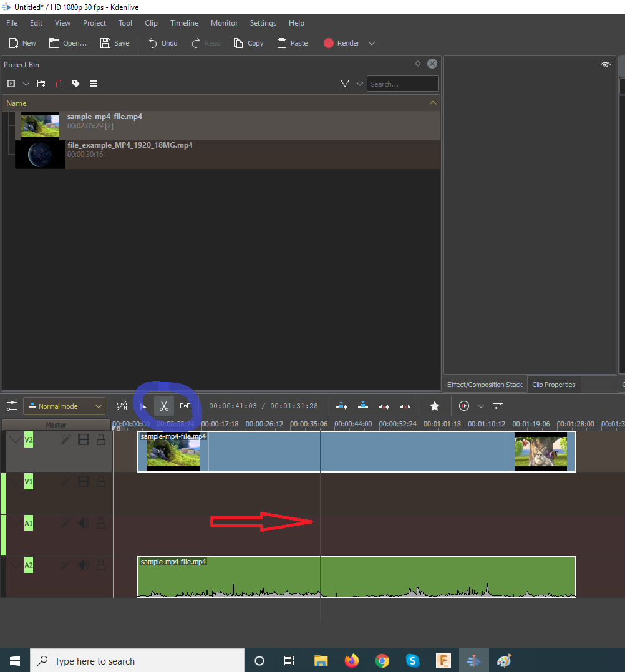The width and height of the screenshot is (625, 672).
Task: Open the Timeline menu
Action: (184, 23)
